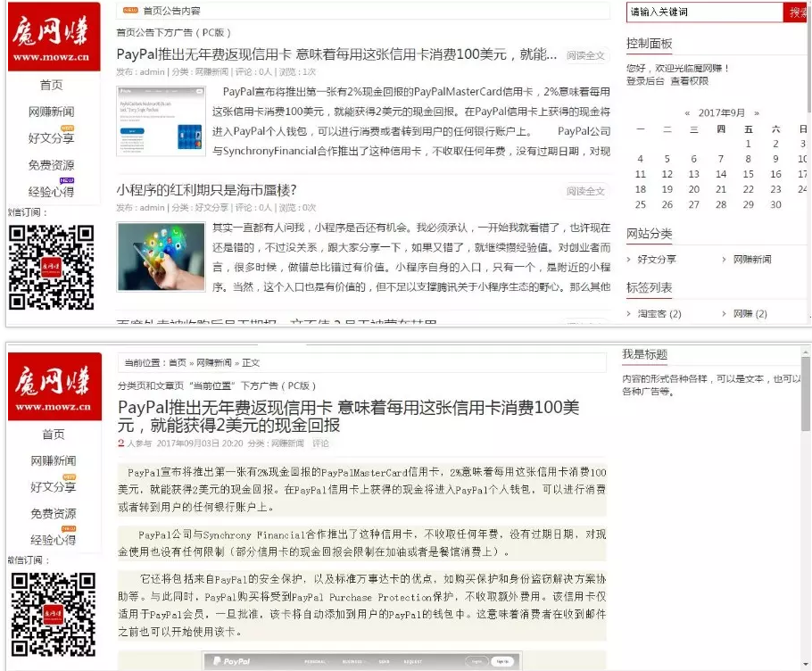Click 分类: 网赚新闻 under lower article title
The image size is (812, 671).
pos(276,443)
